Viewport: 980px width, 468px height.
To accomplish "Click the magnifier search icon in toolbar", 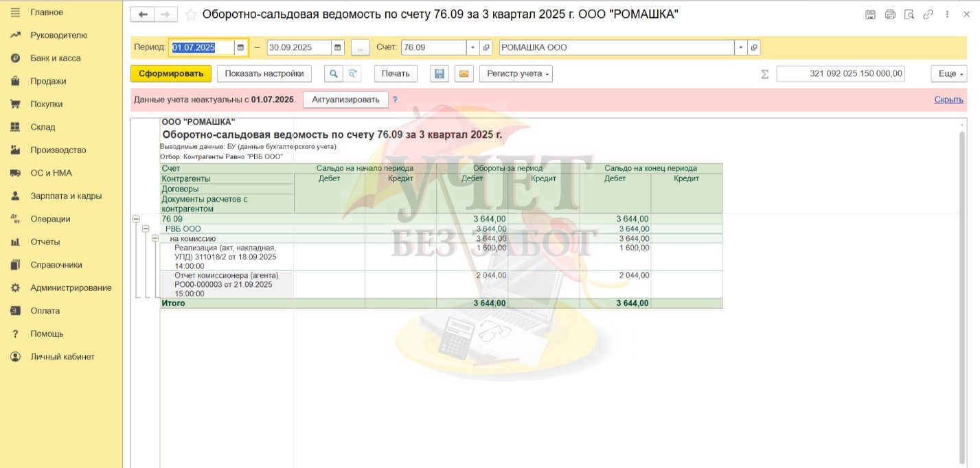I will click(x=333, y=73).
